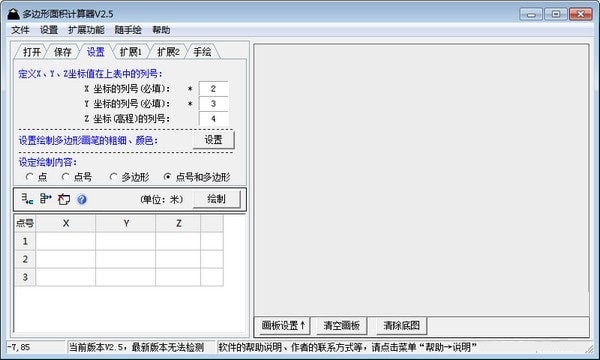Open the 设置 menu in menu bar
This screenshot has width=600, height=360.
coord(49,30)
